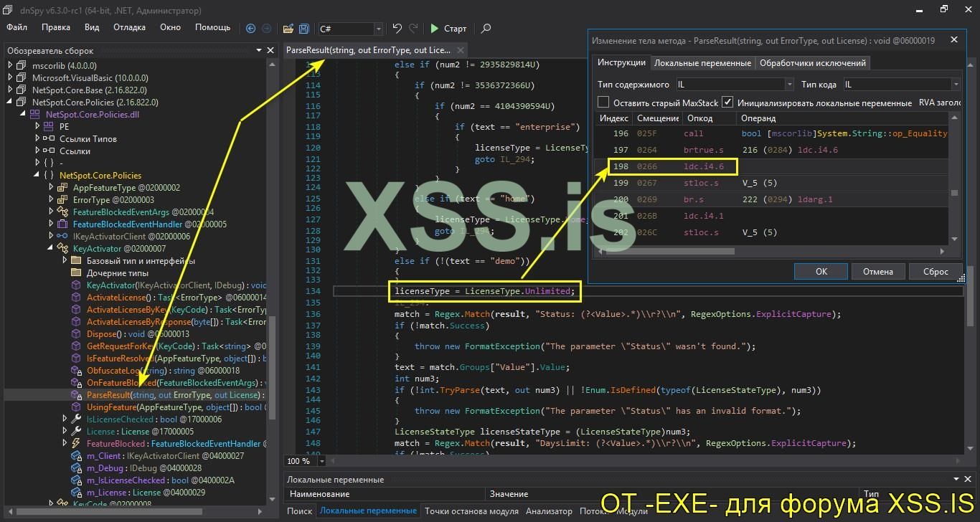Click the ErrorType enum icon
This screenshot has height=522, width=980.
pos(61,199)
